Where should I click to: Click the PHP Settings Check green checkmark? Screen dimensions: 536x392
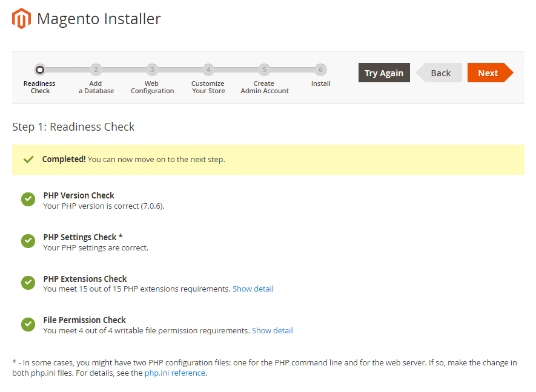coord(28,241)
